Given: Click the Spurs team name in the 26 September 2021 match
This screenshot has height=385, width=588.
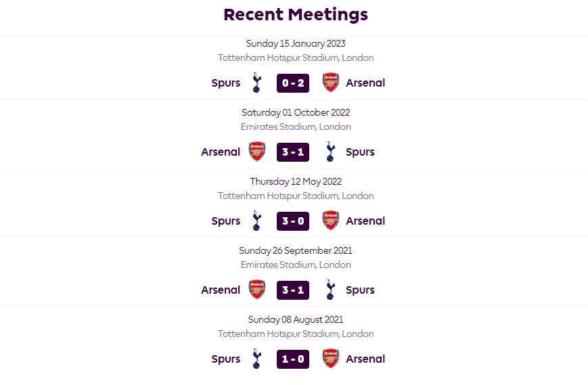Looking at the screenshot, I should pos(360,290).
